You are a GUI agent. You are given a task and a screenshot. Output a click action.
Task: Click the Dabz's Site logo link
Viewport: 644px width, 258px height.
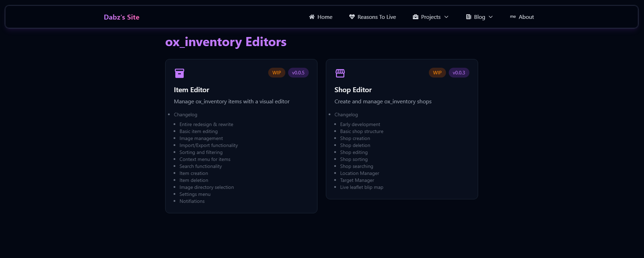coord(122,17)
